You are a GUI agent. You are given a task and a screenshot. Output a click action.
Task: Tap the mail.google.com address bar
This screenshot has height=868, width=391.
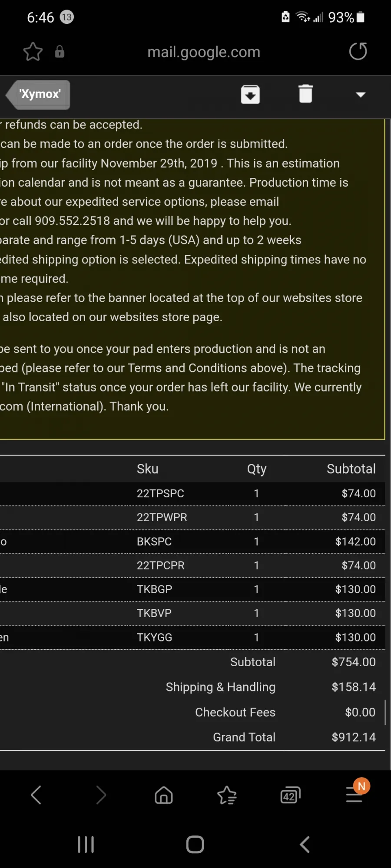pos(203,52)
